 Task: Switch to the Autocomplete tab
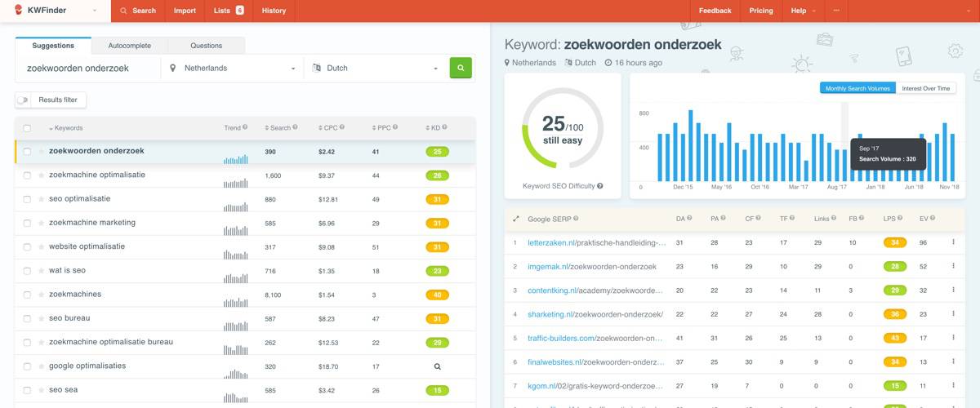130,46
